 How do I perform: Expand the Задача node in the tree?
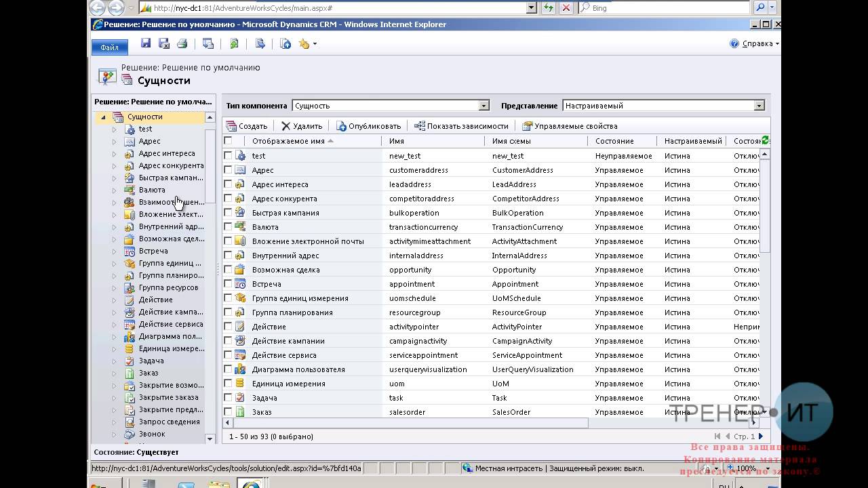115,361
